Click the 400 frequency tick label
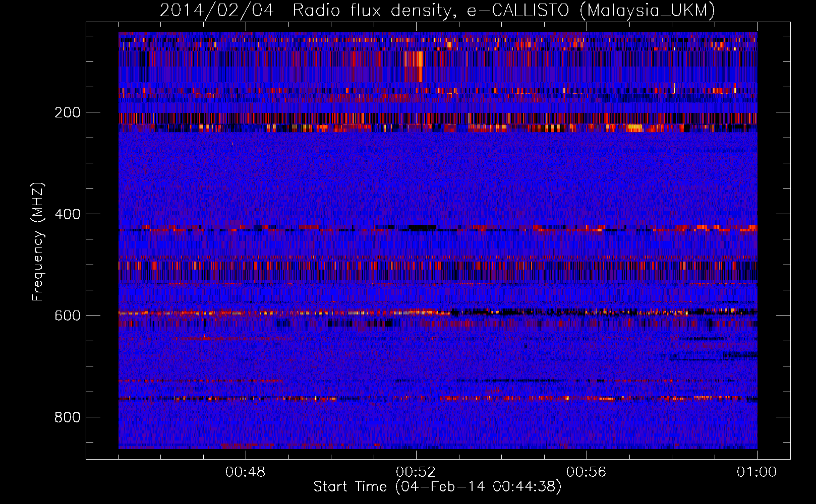The image size is (816, 504). tap(67, 214)
